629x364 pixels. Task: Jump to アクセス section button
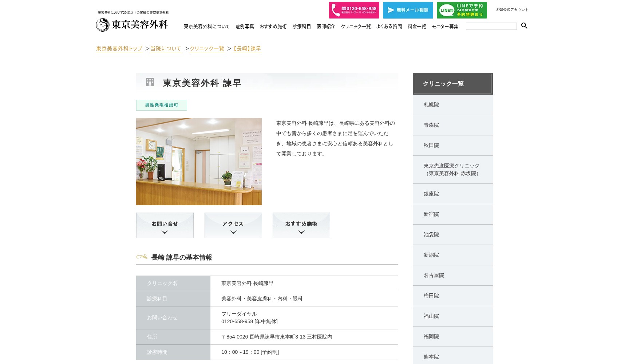pyautogui.click(x=233, y=225)
